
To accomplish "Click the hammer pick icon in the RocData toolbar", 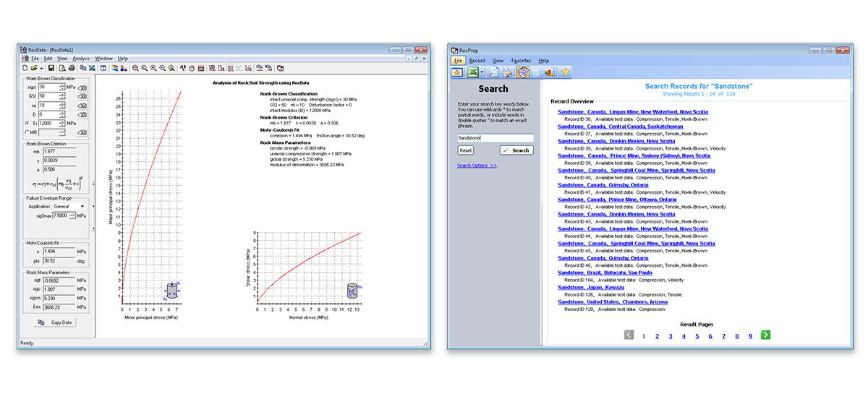I will click(183, 68).
